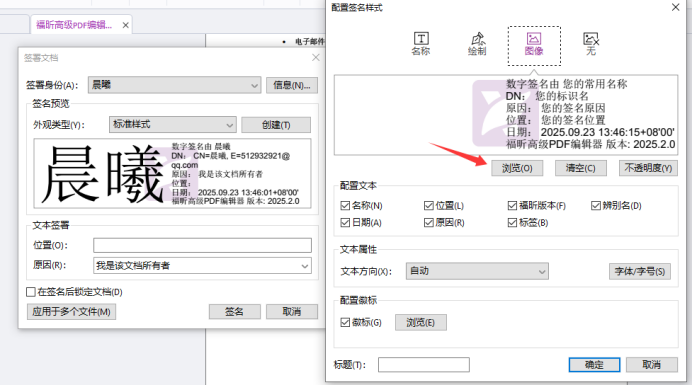
Task: Click 应用于多个文件(M) button
Action: coord(72,312)
